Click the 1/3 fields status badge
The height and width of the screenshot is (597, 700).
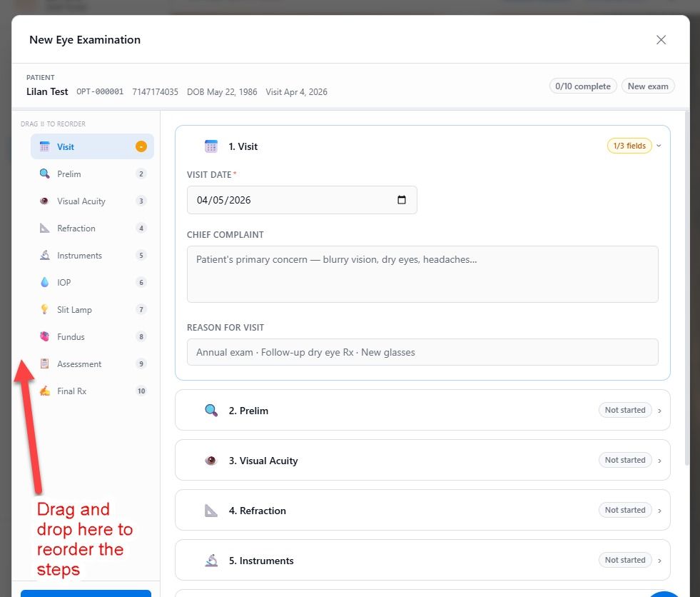(629, 146)
